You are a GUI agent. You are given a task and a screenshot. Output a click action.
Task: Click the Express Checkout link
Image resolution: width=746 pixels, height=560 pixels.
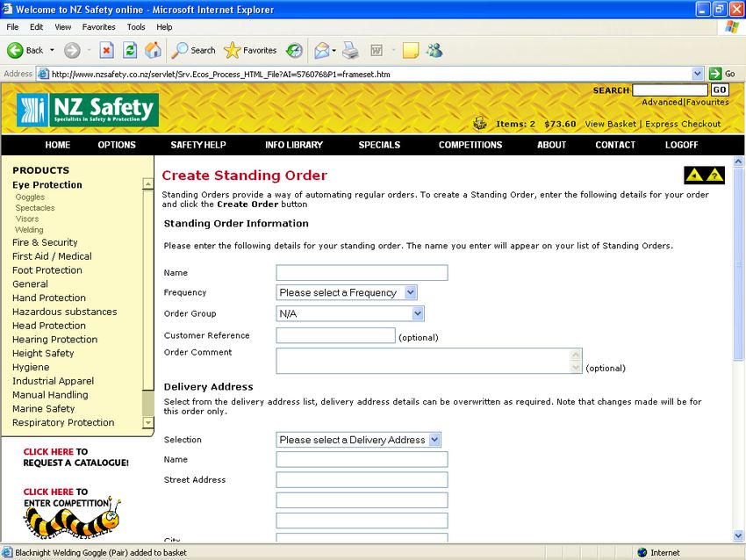[683, 124]
